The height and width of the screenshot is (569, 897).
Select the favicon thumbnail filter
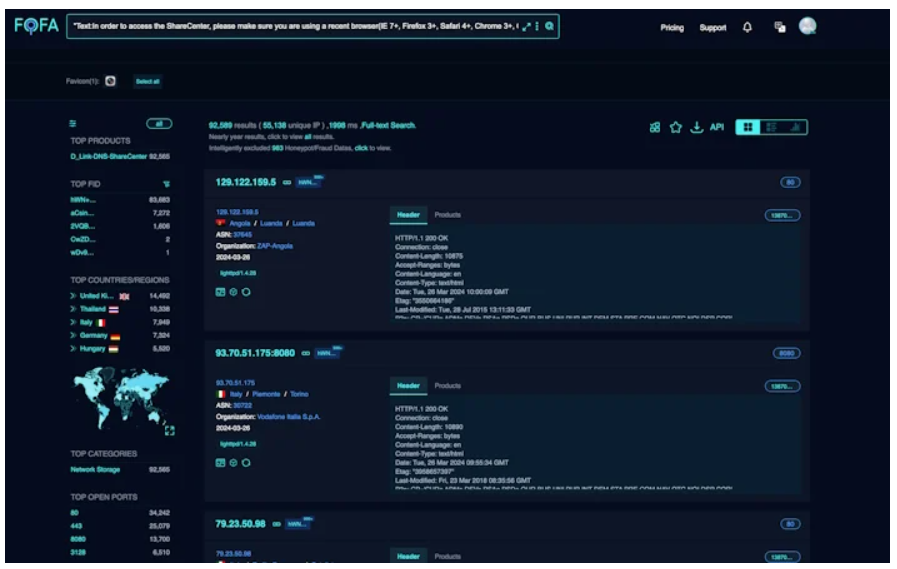pyautogui.click(x=110, y=81)
